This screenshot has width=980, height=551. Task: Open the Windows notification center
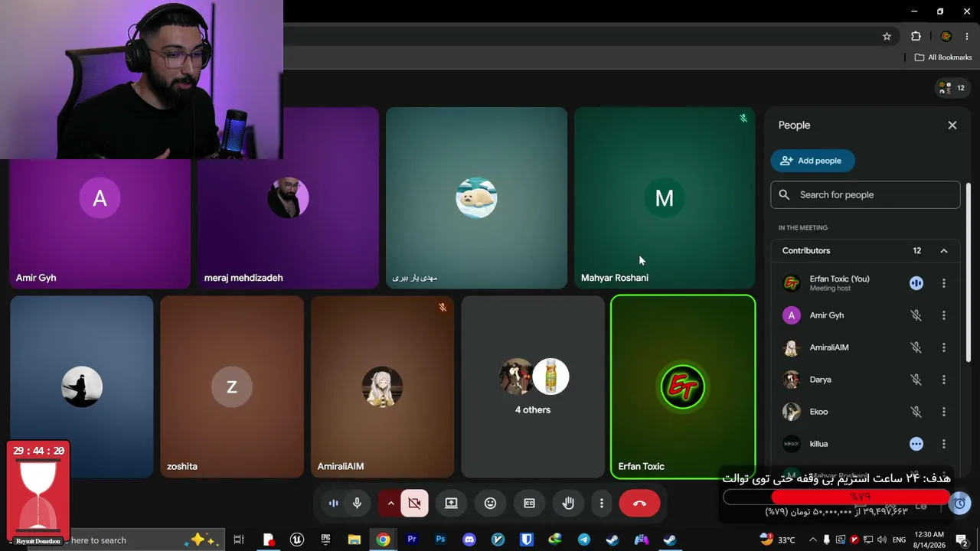click(x=962, y=540)
